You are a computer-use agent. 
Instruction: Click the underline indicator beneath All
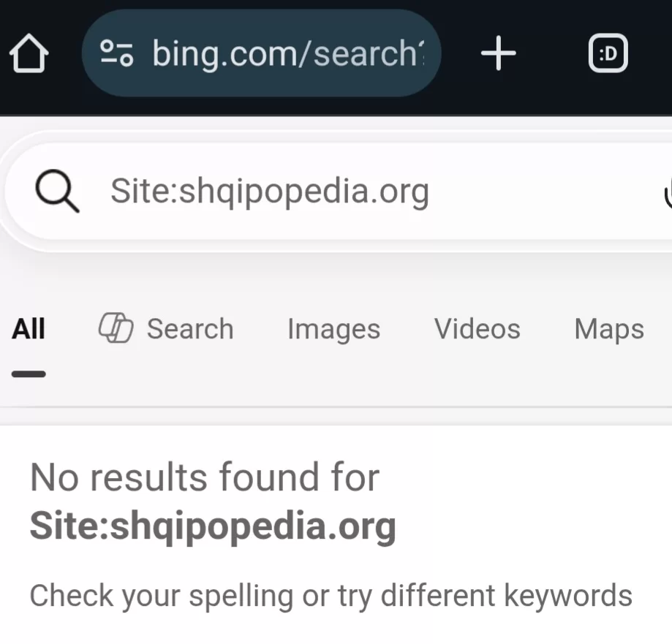(29, 374)
